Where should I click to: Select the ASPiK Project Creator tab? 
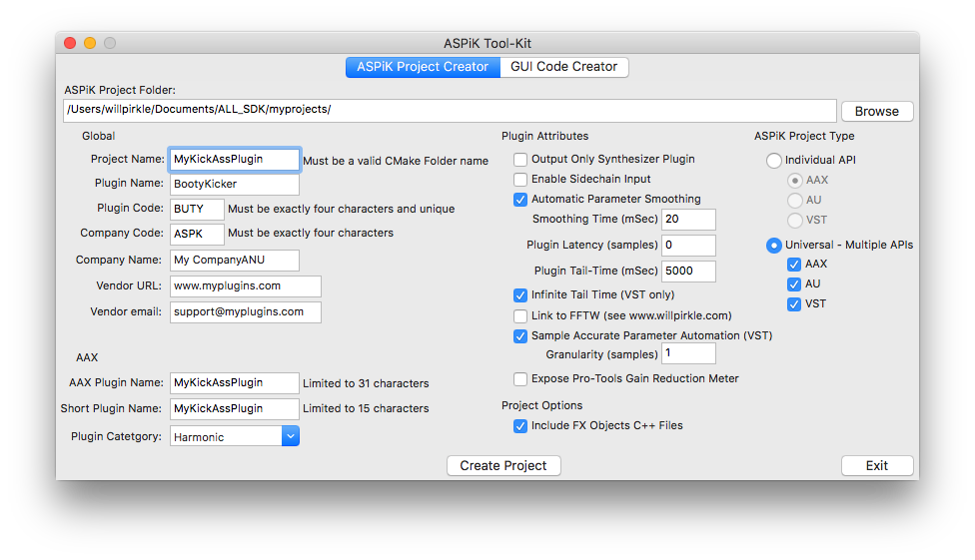coord(423,67)
